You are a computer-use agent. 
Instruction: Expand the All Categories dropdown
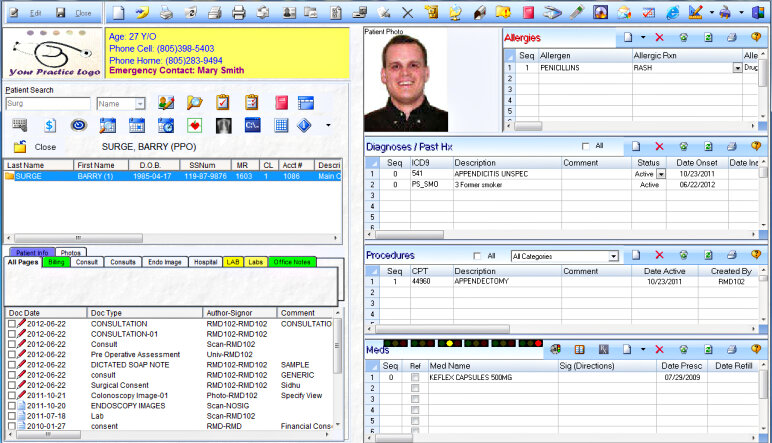[612, 257]
